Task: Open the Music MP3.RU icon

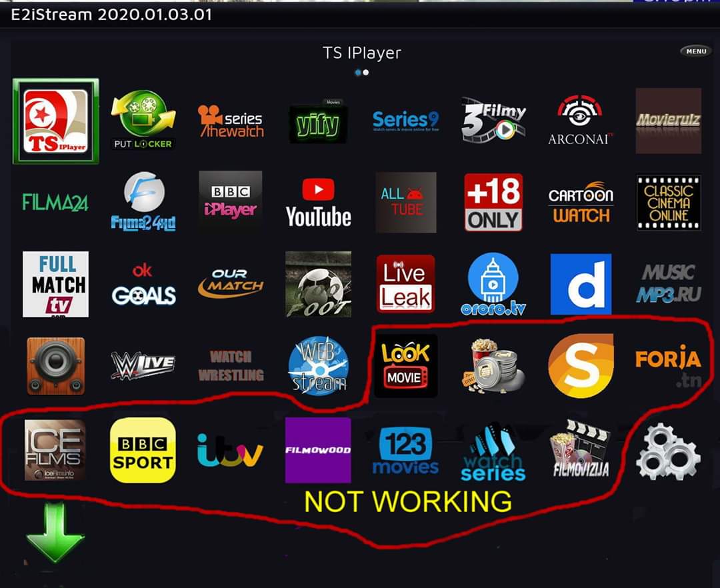Action: coord(669,284)
